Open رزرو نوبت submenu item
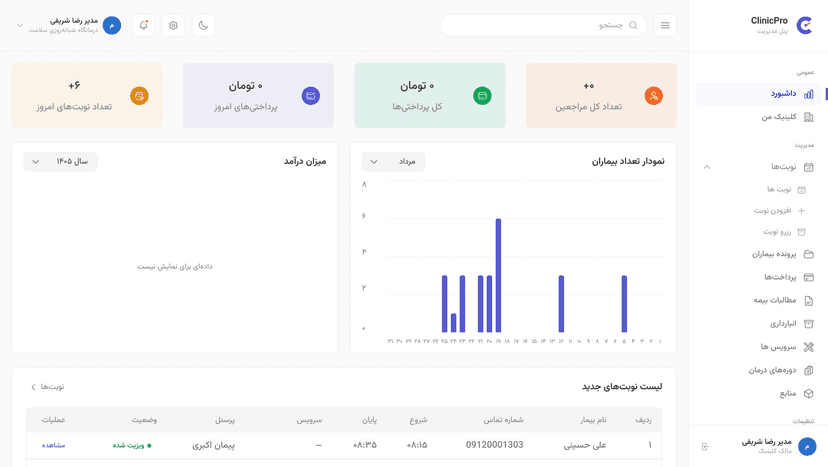This screenshot has width=828, height=467. 784,232
